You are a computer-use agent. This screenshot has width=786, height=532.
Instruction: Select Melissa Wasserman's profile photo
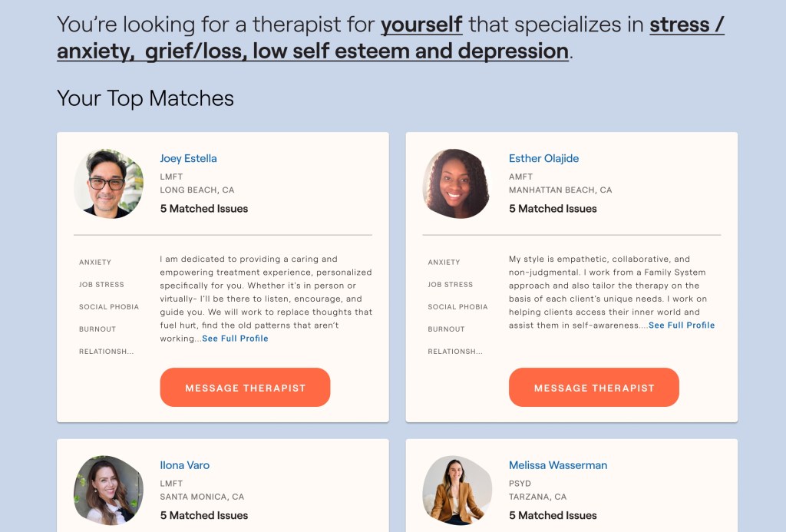pyautogui.click(x=456, y=491)
